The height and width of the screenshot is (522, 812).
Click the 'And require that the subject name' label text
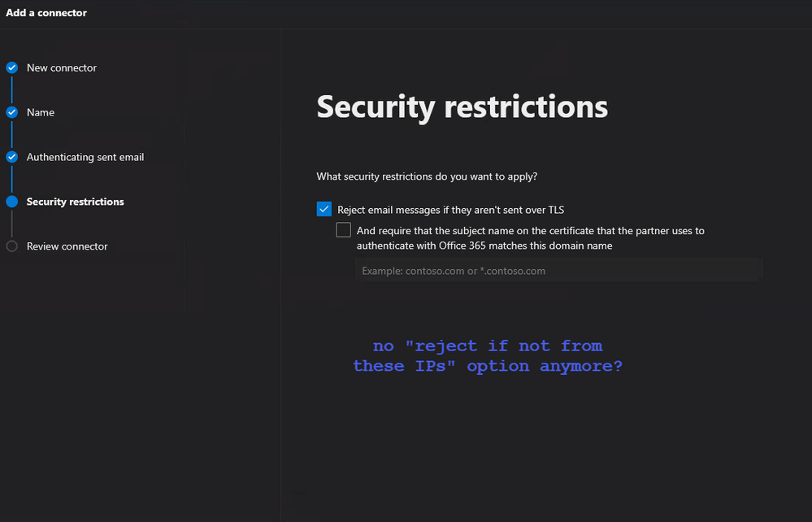point(530,238)
